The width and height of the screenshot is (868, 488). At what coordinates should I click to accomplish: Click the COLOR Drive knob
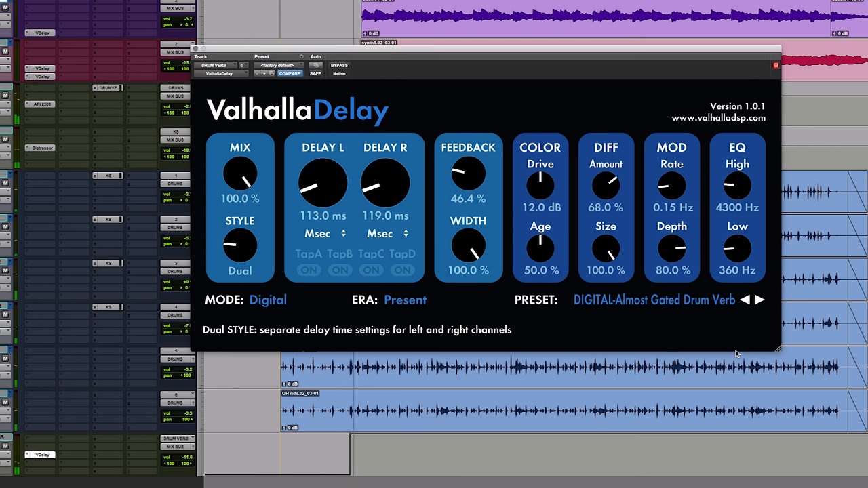click(x=540, y=185)
